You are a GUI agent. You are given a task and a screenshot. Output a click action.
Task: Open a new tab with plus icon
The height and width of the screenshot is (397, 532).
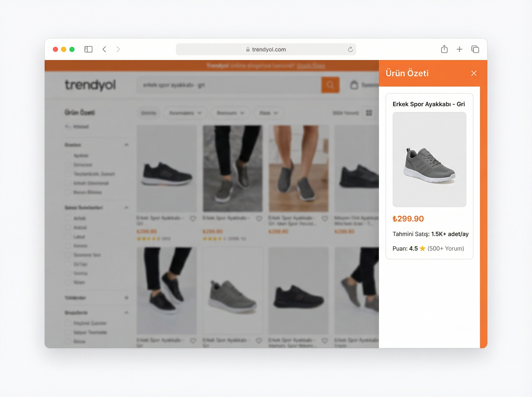click(459, 49)
